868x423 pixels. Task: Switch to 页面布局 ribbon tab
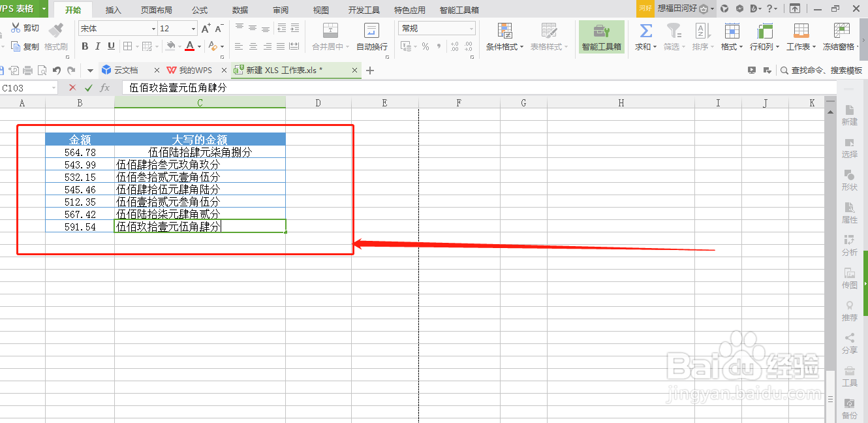157,10
